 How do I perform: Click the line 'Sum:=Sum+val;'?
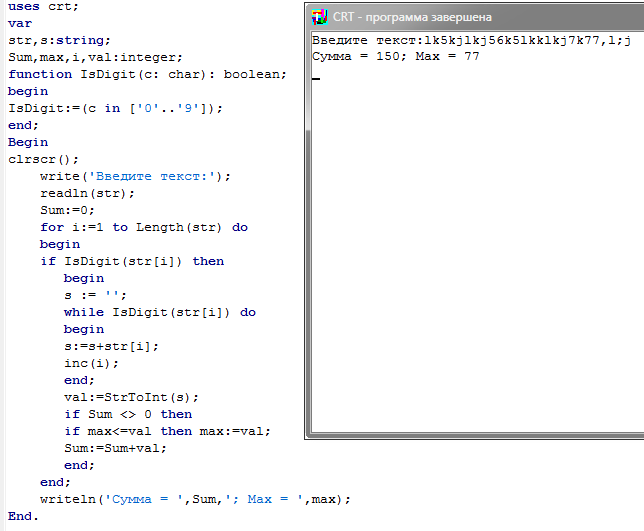[x=115, y=448]
